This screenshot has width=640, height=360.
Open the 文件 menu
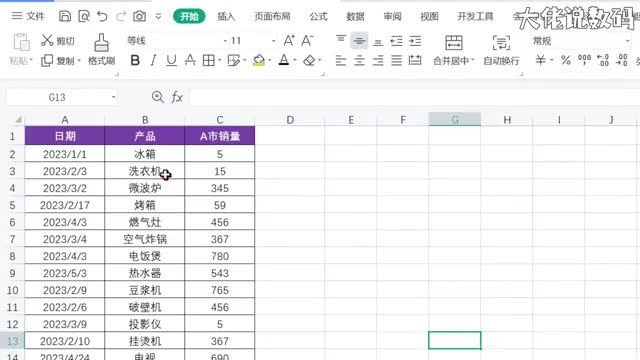pos(28,16)
